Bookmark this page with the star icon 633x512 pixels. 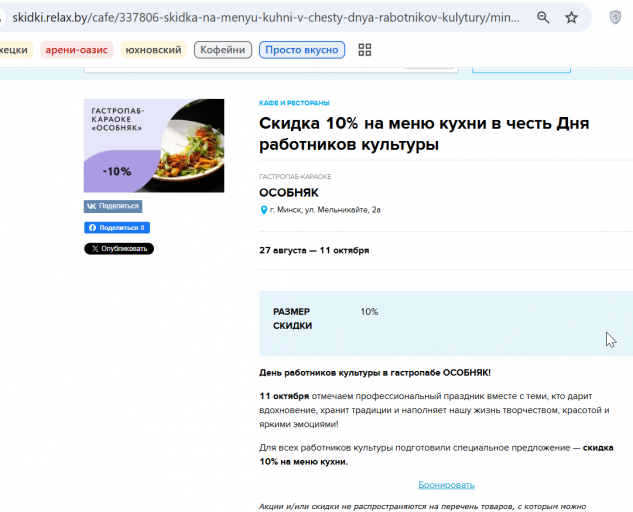pyautogui.click(x=571, y=17)
